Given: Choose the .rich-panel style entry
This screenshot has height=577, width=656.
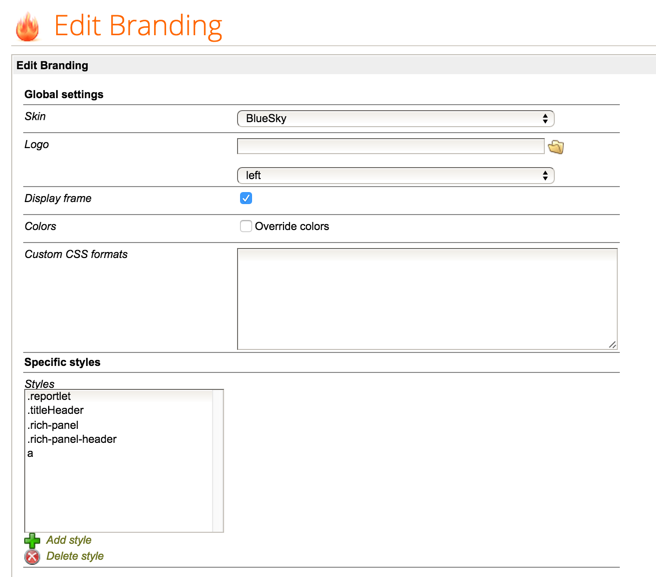Looking at the screenshot, I should point(53,425).
